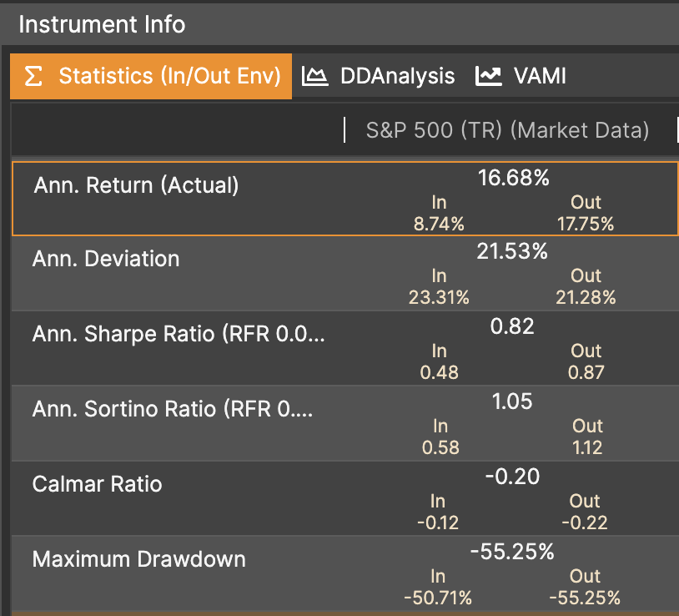Click the 0.82 Sharpe ratio value
679x616 pixels.
[x=512, y=326]
